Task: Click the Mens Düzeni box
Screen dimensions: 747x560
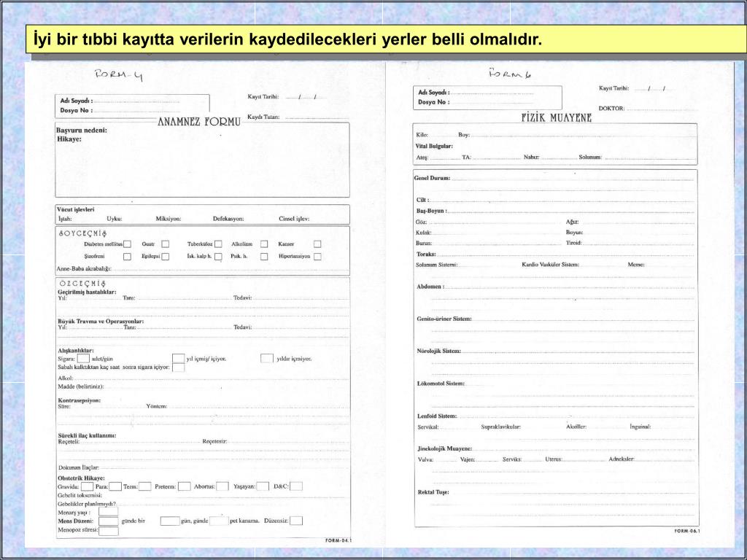Action: click(109, 521)
